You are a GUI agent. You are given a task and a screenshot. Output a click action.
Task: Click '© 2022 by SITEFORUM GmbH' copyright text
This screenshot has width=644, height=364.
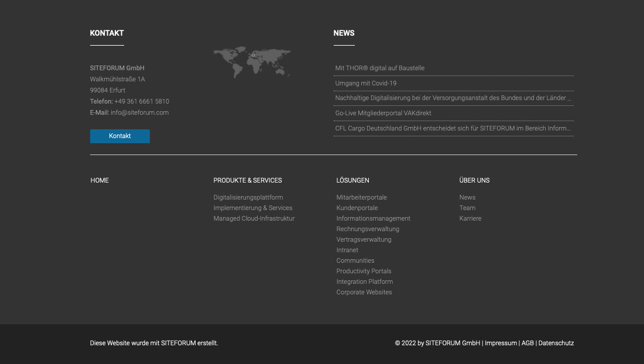(437, 343)
